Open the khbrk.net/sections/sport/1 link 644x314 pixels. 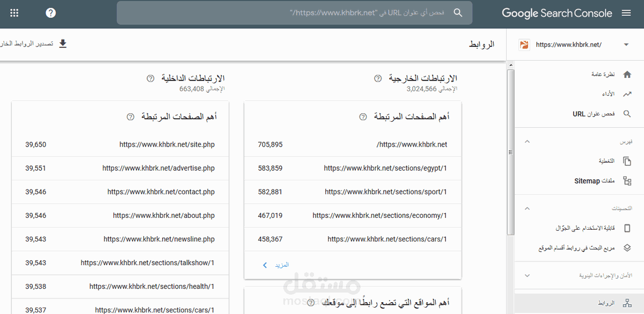pyautogui.click(x=384, y=192)
